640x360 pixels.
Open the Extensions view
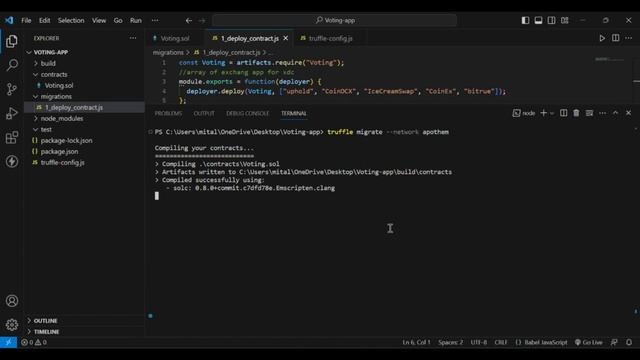(12, 137)
